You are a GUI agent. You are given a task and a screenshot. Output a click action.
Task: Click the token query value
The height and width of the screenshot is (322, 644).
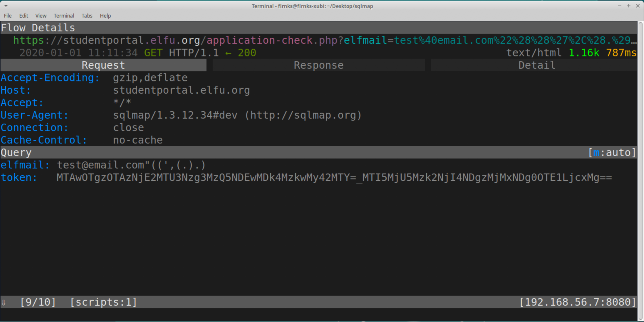[334, 178]
